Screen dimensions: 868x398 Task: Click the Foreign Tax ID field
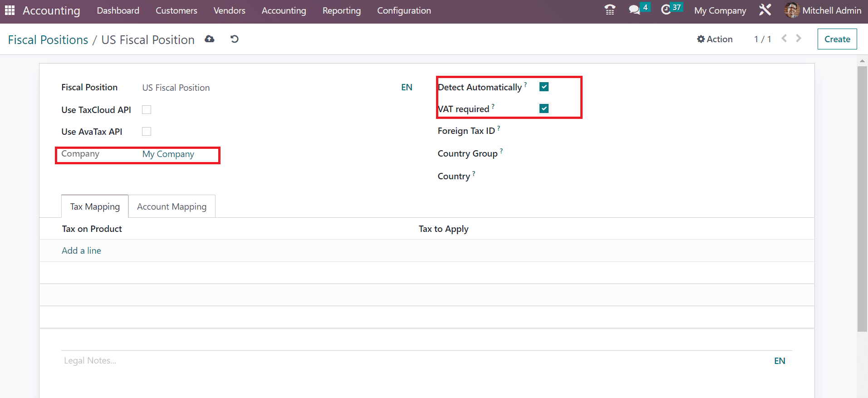(x=666, y=131)
